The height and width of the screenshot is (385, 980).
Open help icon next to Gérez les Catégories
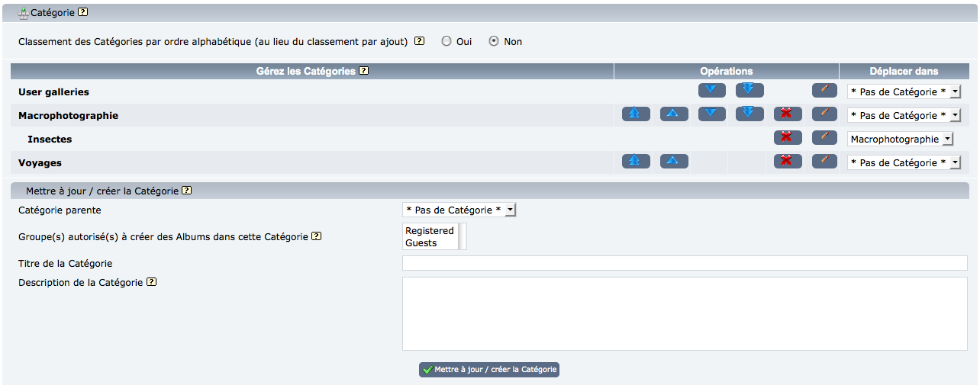[x=364, y=71]
